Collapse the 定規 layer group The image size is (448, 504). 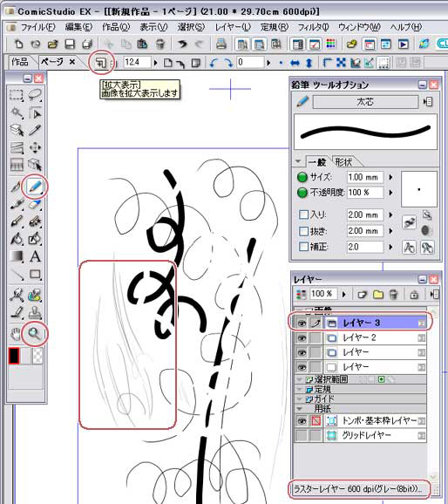coord(299,389)
